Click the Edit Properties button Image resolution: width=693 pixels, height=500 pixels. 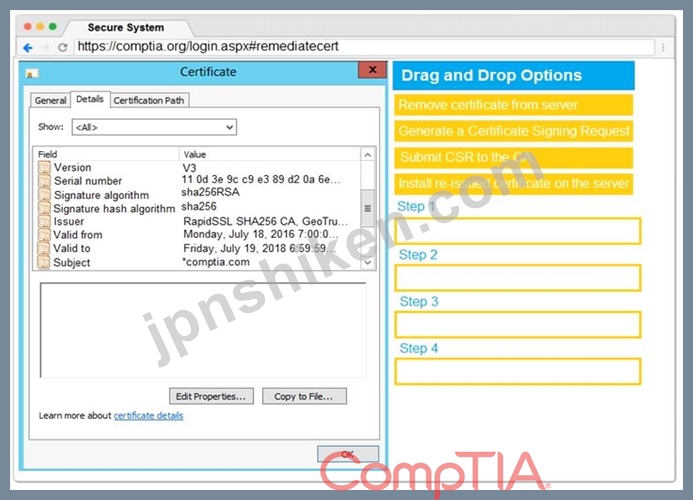pyautogui.click(x=211, y=396)
